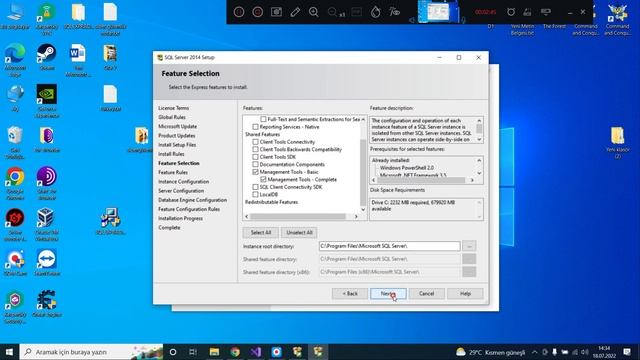
Task: Open the Steam desktop shortcut
Action: coord(47,57)
